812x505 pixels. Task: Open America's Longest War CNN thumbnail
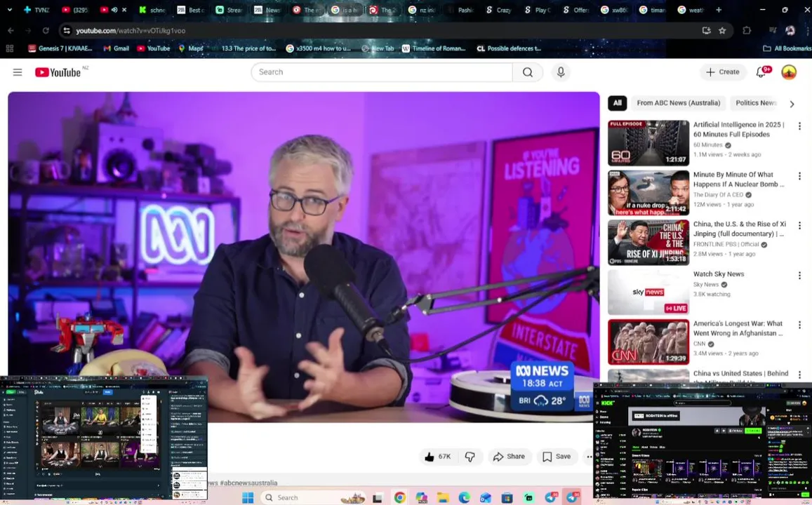pyautogui.click(x=648, y=342)
